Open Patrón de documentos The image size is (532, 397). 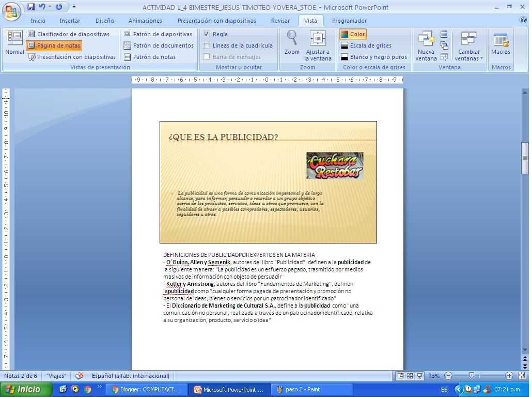pyautogui.click(x=159, y=45)
